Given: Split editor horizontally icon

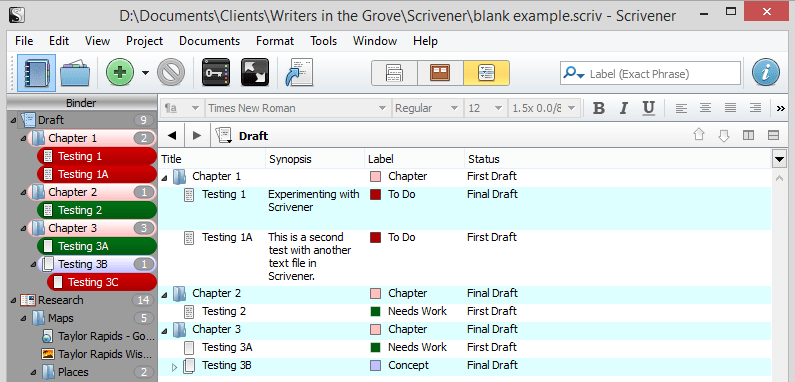Looking at the screenshot, I should click(774, 135).
